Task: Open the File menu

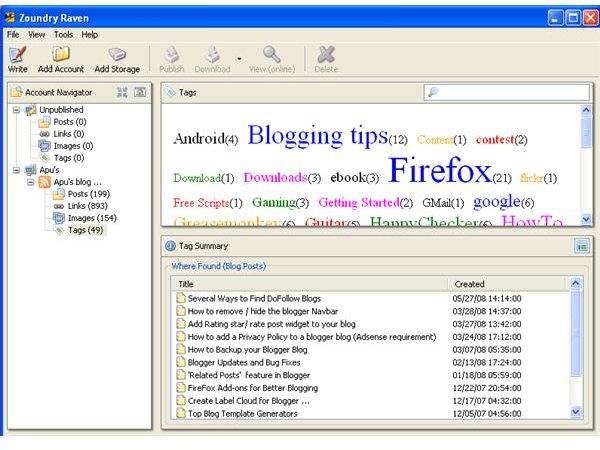Action: coord(13,35)
